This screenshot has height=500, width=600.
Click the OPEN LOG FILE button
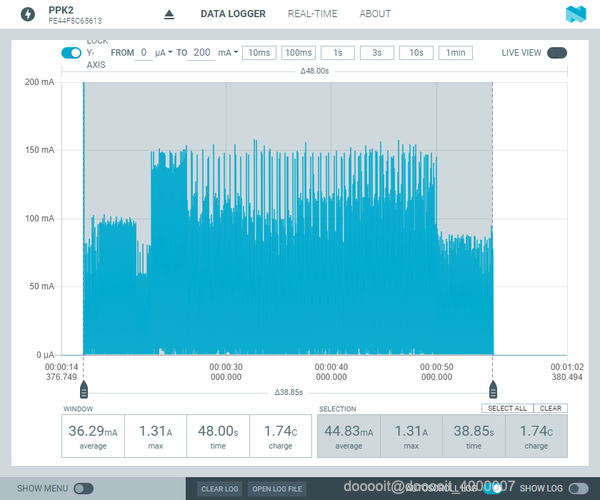277,489
